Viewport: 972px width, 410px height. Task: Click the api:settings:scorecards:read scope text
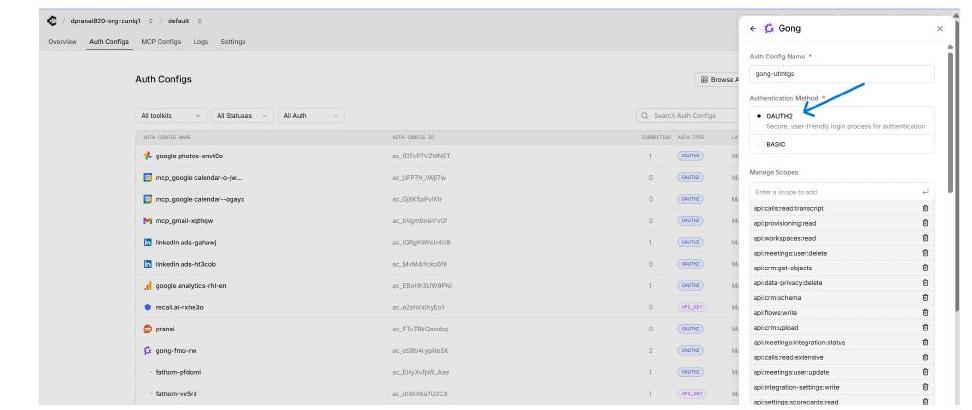795,402
